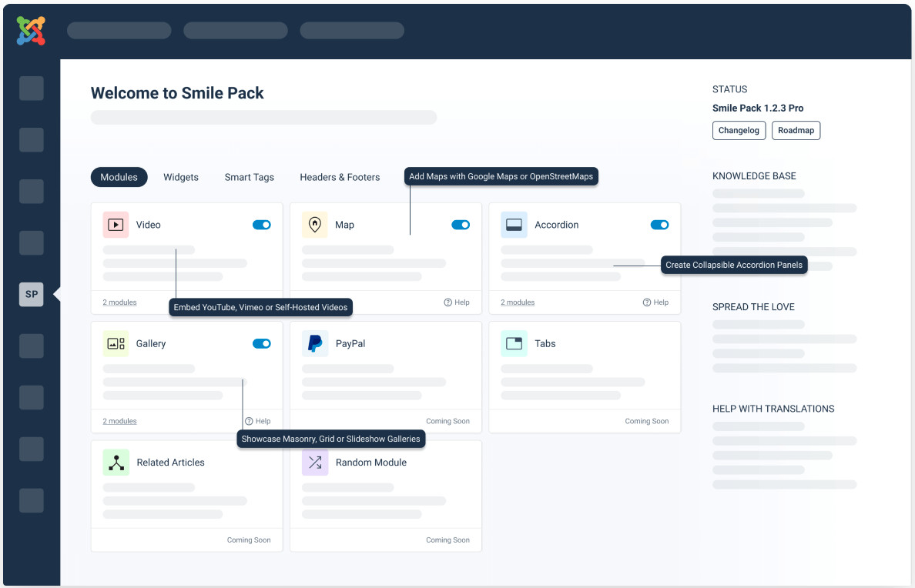Open the Smart Tags tab
This screenshot has width=915, height=588.
coord(249,177)
